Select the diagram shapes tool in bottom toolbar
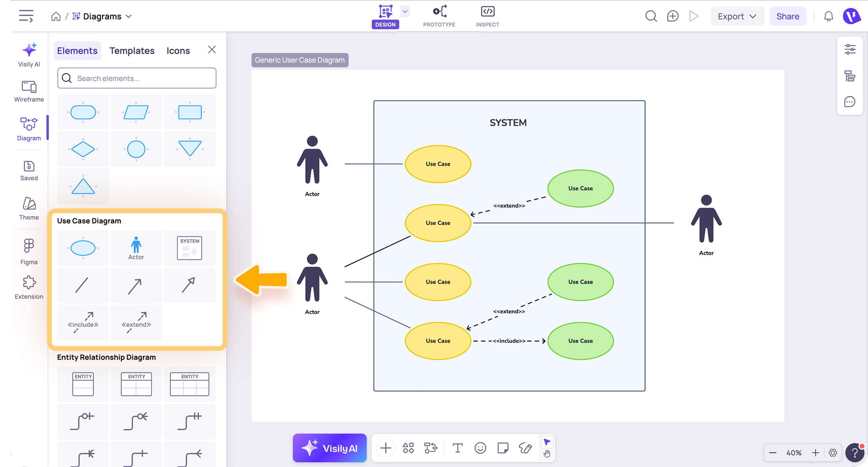The width and height of the screenshot is (868, 467). (431, 448)
